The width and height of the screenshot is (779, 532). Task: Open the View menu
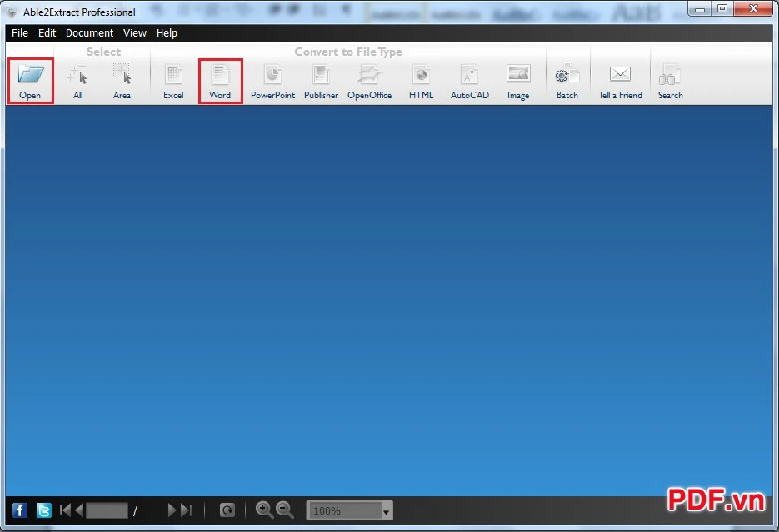[x=135, y=32]
